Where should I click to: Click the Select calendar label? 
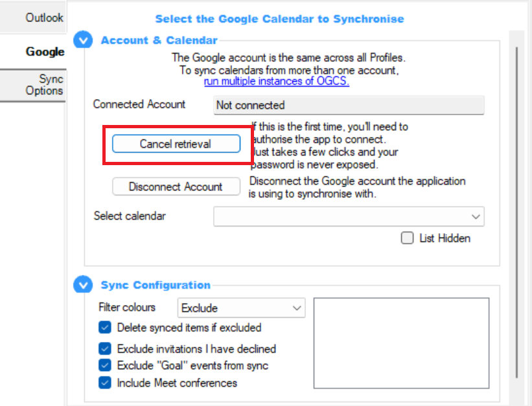tap(130, 216)
